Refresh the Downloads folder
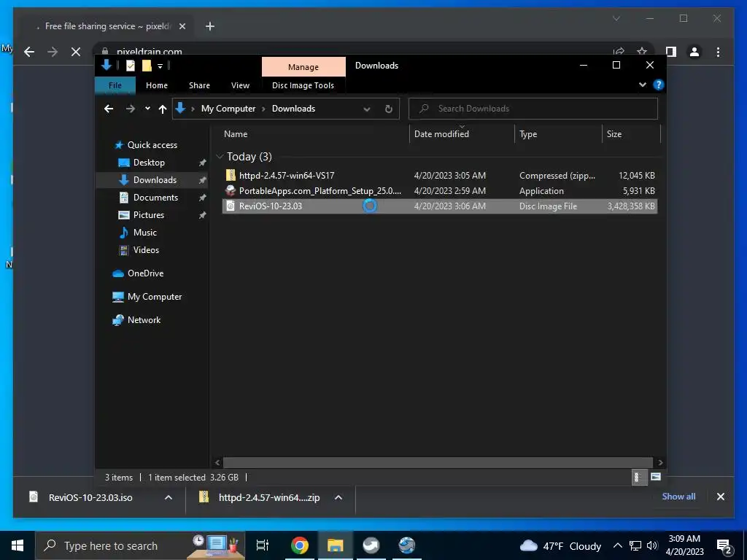The height and width of the screenshot is (560, 747). click(389, 109)
